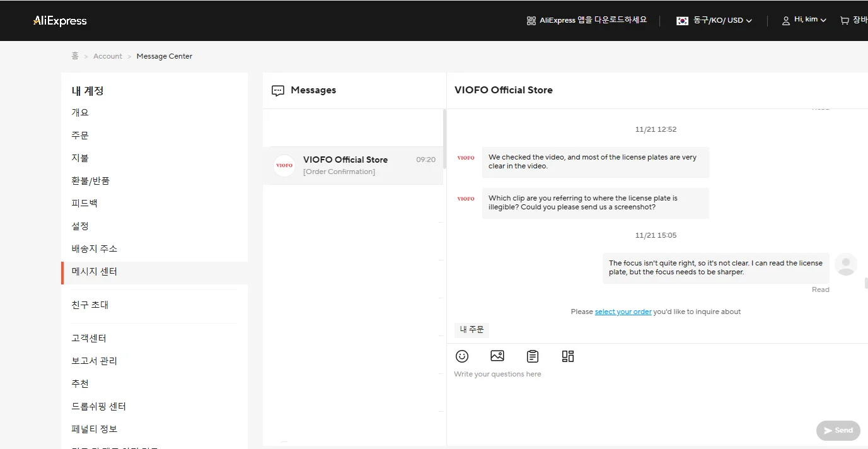The image size is (868, 449).
Task: Click the 'select your order' link
Action: click(x=623, y=312)
